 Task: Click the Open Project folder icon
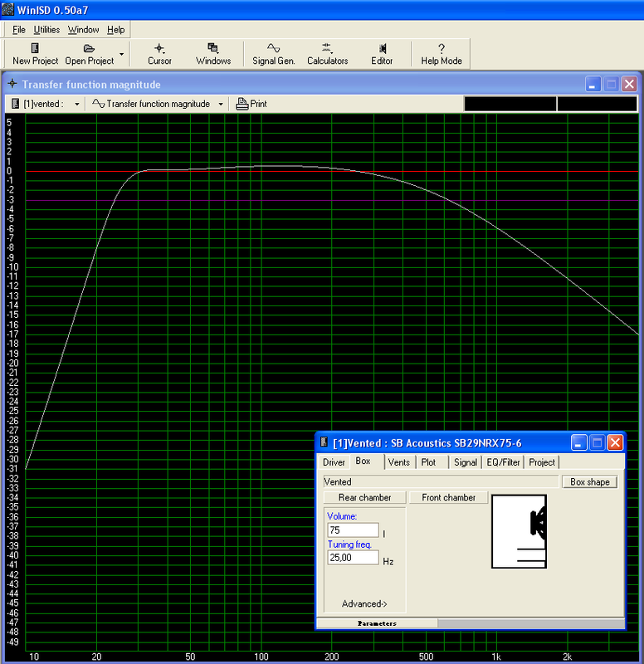click(89, 48)
